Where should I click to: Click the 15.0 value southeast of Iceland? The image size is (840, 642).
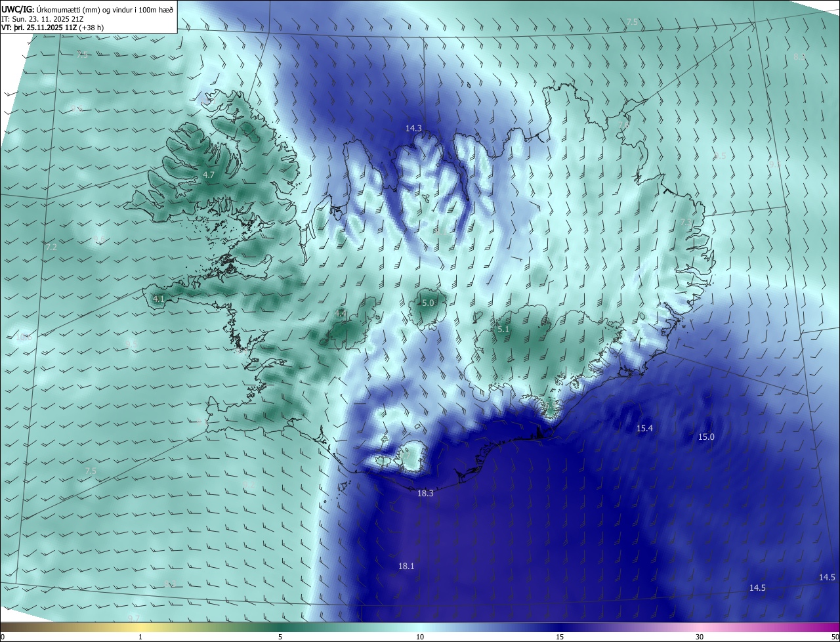(706, 437)
